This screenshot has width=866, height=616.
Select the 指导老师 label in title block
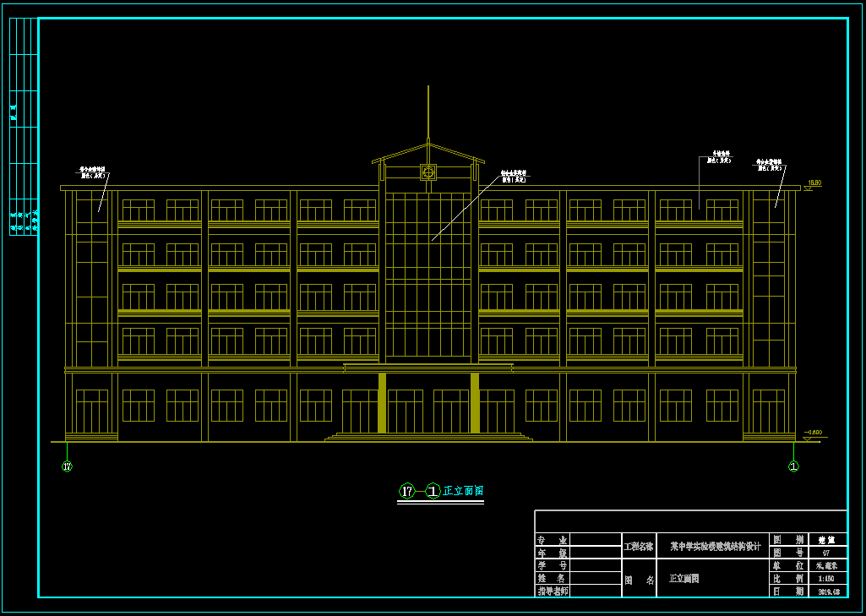553,591
